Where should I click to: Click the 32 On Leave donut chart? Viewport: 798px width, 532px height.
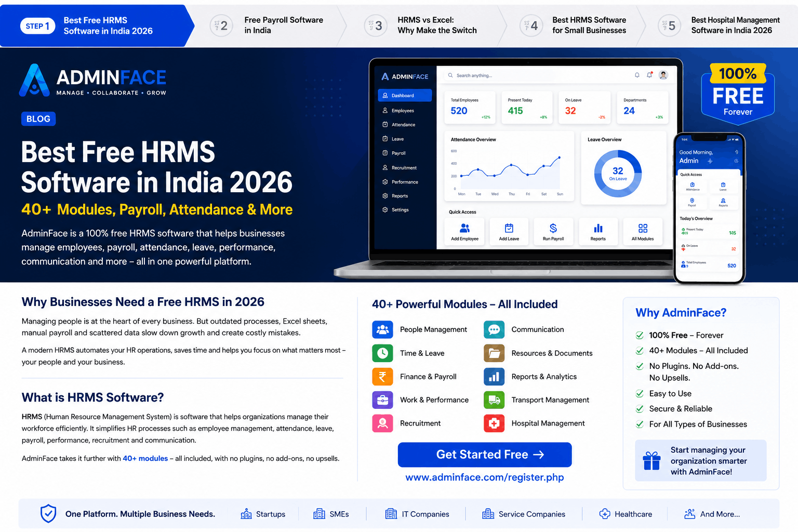pos(618,174)
